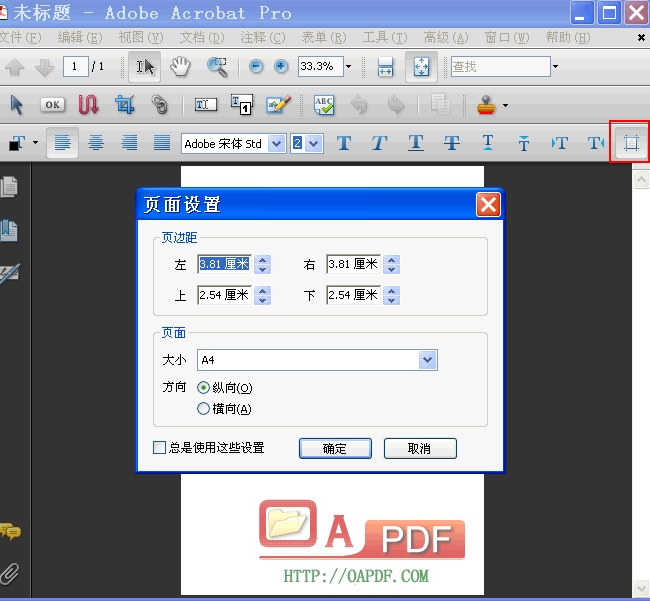The width and height of the screenshot is (650, 601).
Task: Zoom out with minus button
Action: [256, 66]
